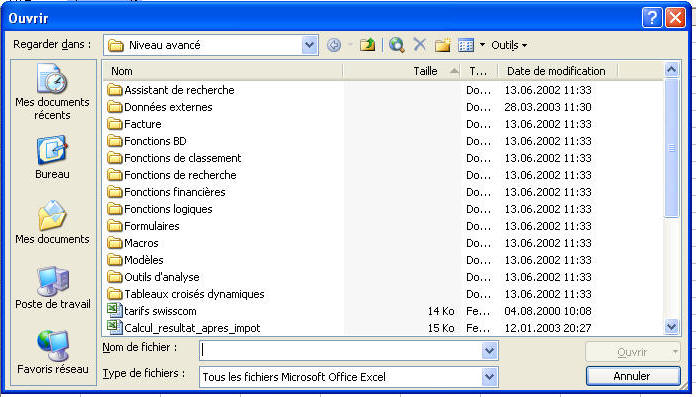Click the Excel icon of tarifs swisscom
The image size is (696, 397).
pos(115,310)
